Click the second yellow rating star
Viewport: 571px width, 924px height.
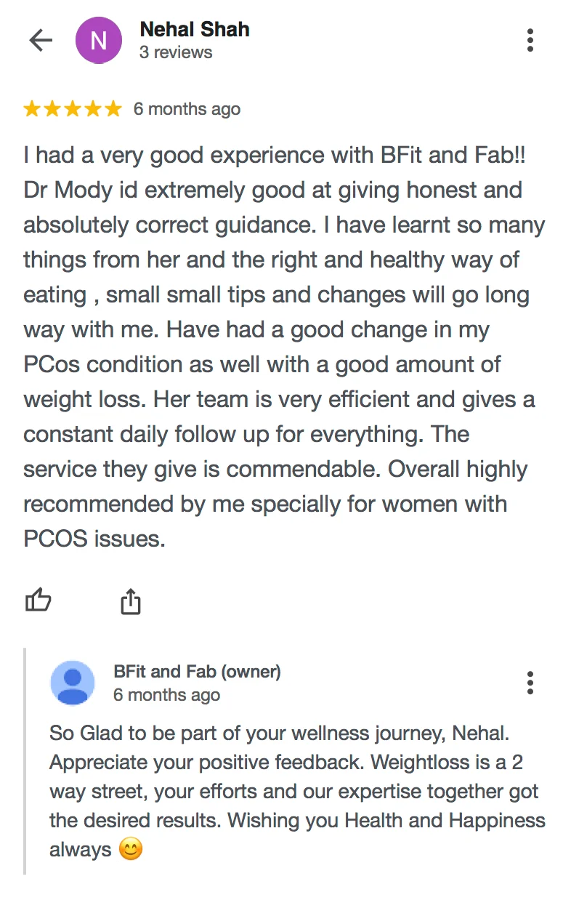52,109
